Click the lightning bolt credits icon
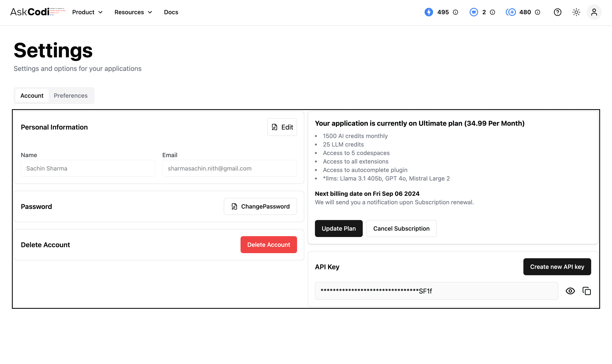 [x=429, y=12]
